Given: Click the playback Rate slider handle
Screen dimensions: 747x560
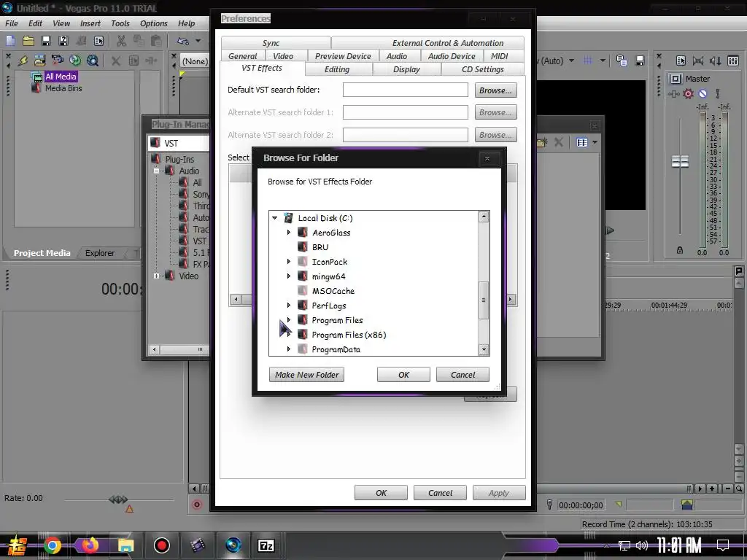Looking at the screenshot, I should [118, 499].
